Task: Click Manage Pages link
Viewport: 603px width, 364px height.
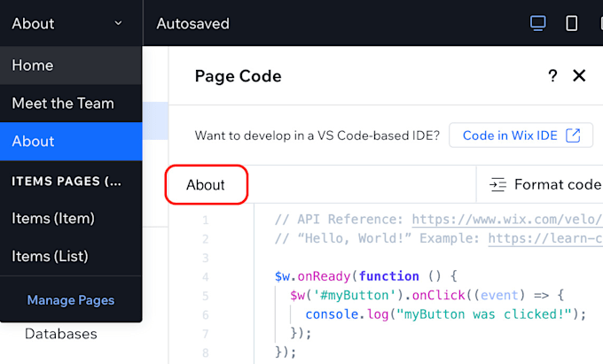Action: coord(71,300)
